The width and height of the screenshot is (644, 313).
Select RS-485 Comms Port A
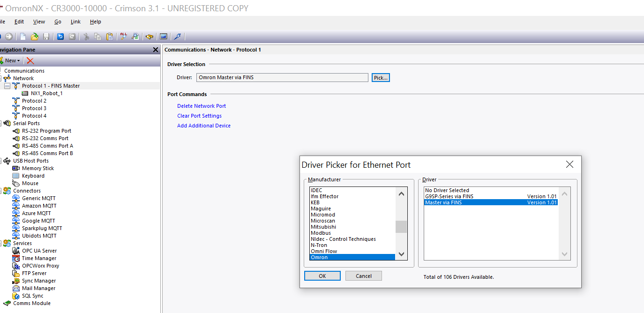pos(47,146)
